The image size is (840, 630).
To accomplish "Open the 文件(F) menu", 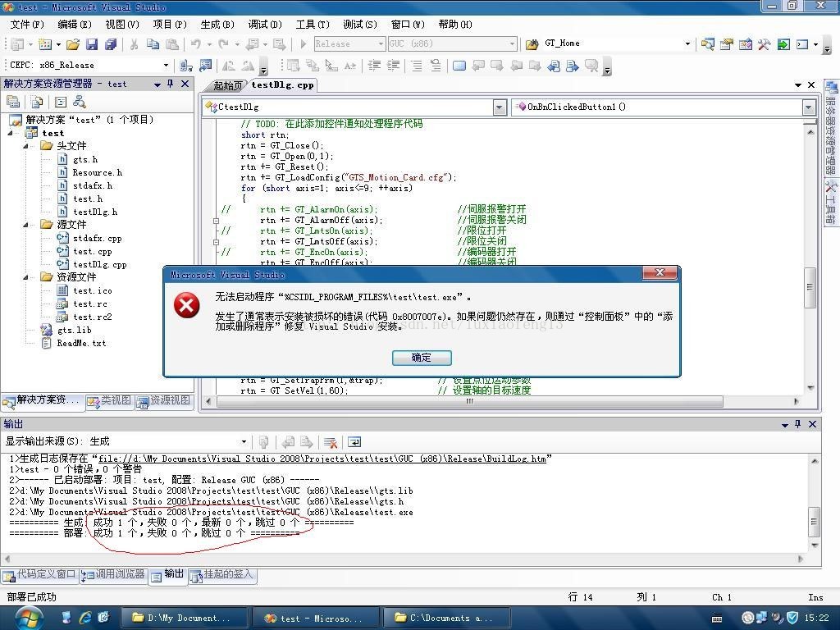I will (x=27, y=25).
